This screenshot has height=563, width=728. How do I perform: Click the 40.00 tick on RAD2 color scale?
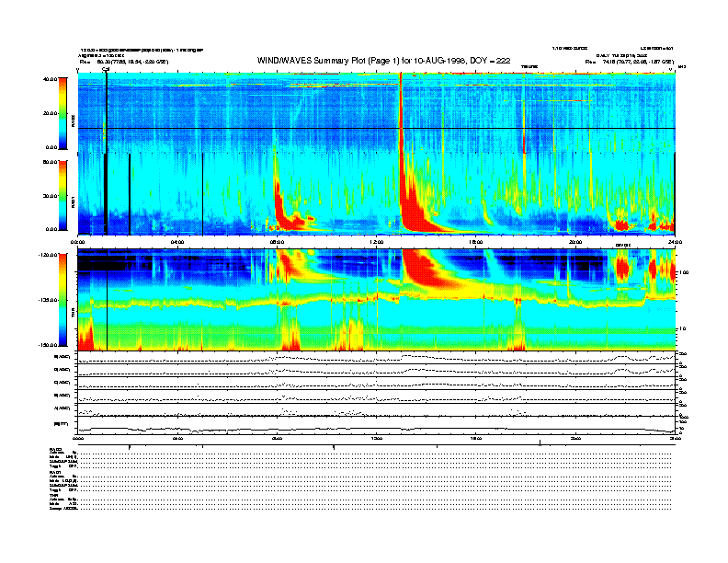[x=50, y=79]
